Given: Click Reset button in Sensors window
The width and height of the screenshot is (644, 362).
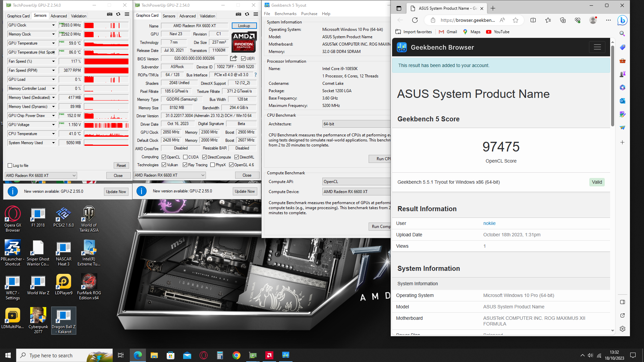Looking at the screenshot, I should [121, 166].
